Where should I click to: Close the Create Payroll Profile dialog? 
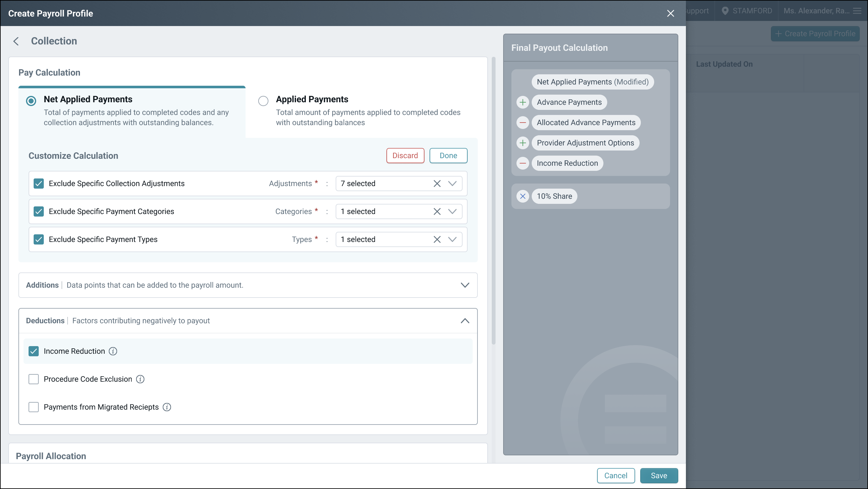click(x=671, y=13)
